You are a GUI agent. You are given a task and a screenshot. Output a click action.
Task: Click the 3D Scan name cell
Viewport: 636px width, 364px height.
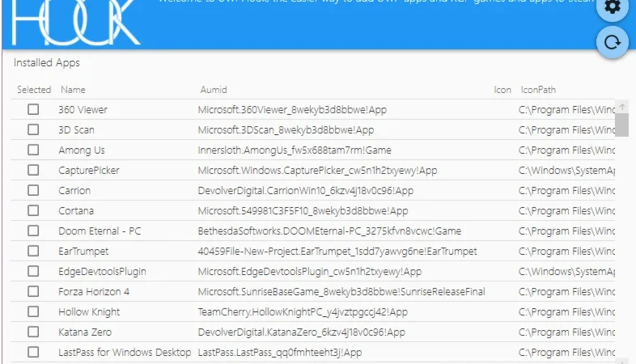pyautogui.click(x=76, y=129)
